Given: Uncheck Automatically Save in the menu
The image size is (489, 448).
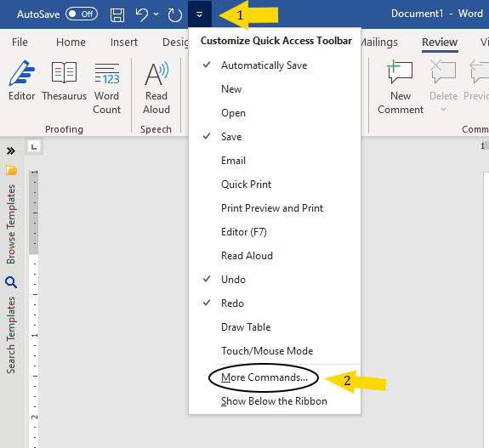Looking at the screenshot, I should coord(275,65).
